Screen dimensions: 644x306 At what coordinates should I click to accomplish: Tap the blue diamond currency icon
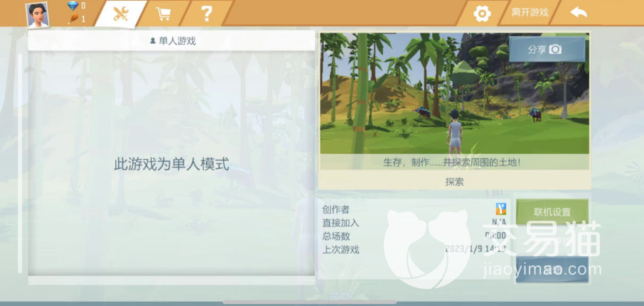[x=73, y=6]
